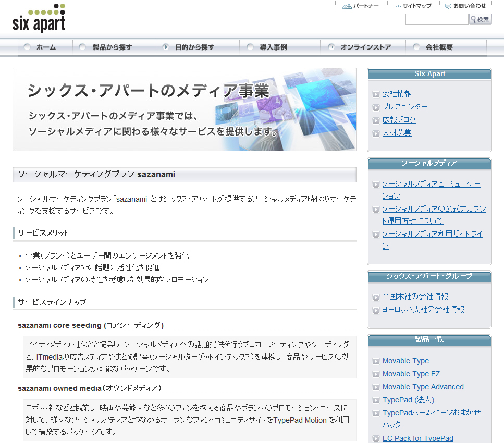This screenshot has width=504, height=443.
Task: Click the サイトマップ flag icon
Action: click(399, 6)
